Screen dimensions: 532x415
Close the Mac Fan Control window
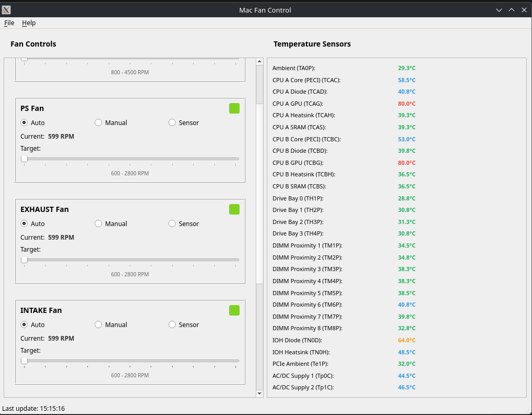pos(524,10)
